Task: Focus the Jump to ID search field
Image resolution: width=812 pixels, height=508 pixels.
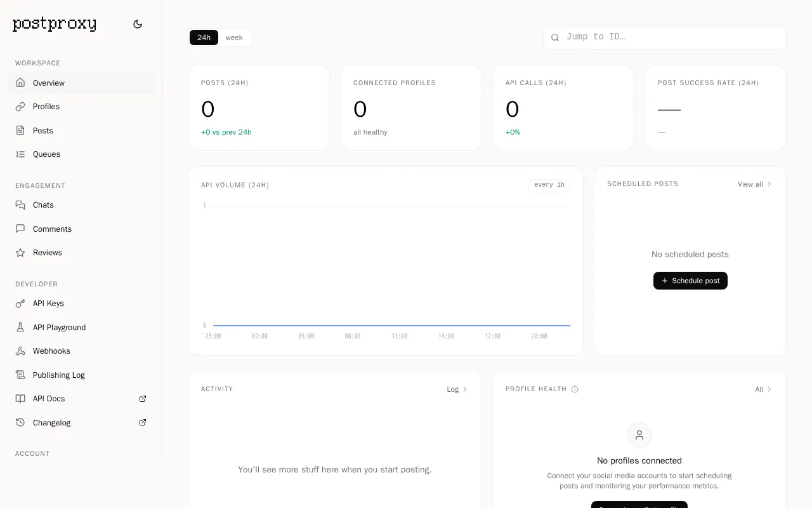Action: pyautogui.click(x=665, y=37)
